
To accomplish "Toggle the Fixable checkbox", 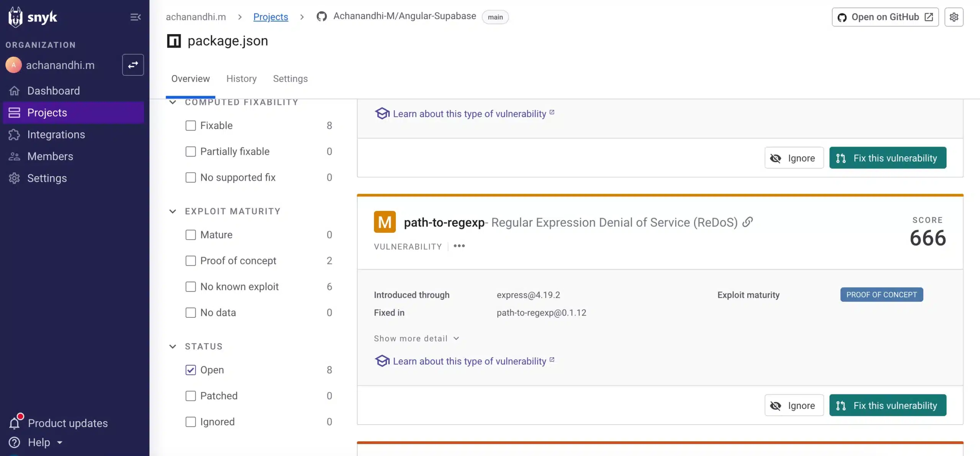I will click(x=190, y=126).
